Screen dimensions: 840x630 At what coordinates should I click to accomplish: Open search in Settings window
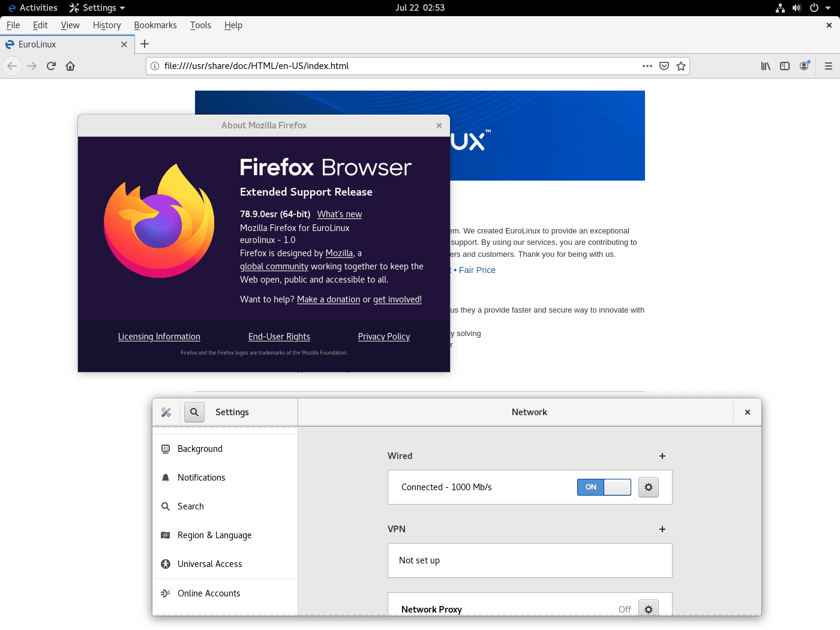tap(194, 412)
